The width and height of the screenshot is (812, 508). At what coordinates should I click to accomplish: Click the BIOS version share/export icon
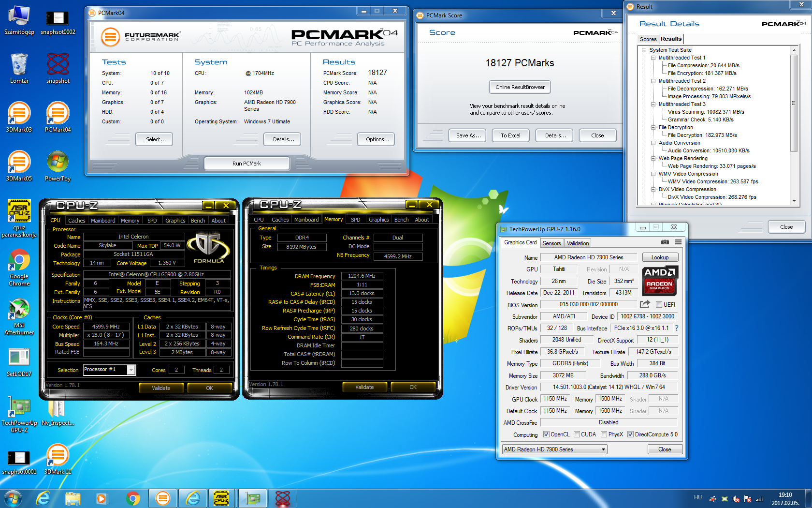645,304
